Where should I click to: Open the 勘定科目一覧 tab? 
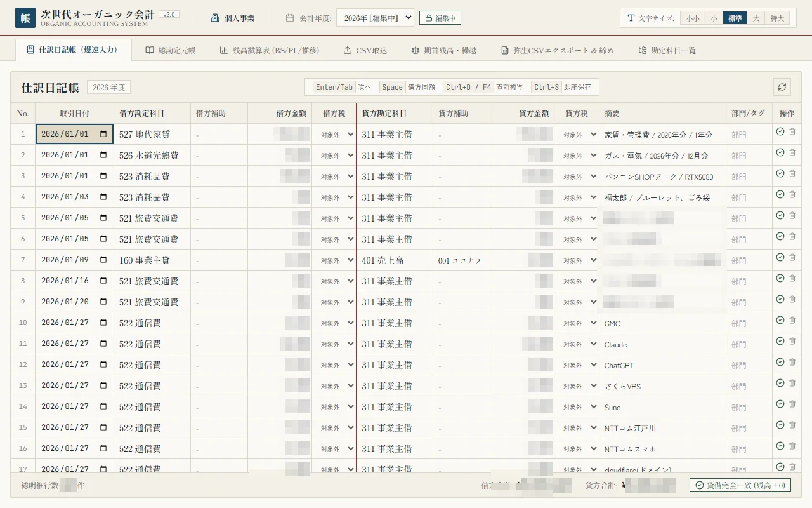[667, 50]
